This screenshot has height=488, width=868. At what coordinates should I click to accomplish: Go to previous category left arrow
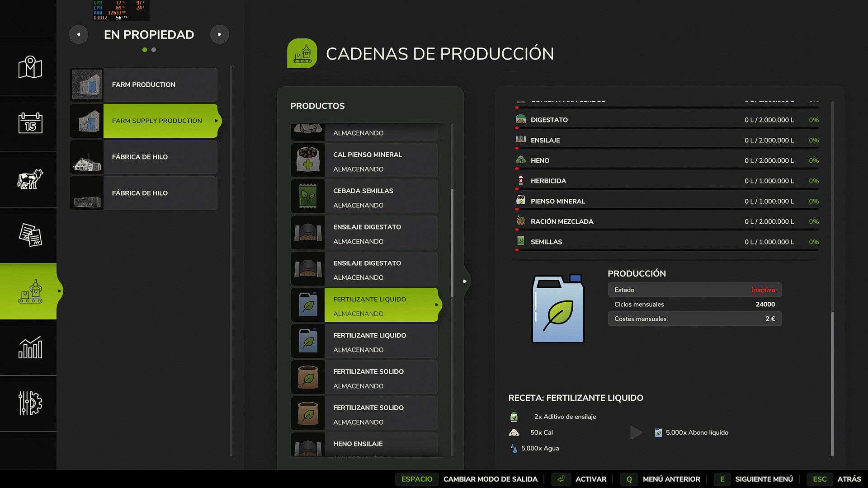79,34
